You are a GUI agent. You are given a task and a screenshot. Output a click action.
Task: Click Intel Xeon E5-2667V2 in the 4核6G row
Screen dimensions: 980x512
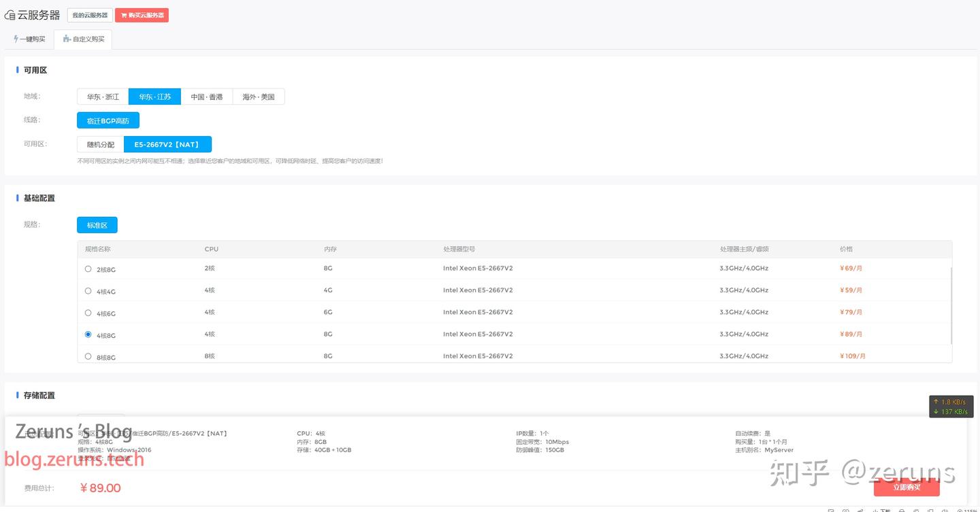[478, 312]
